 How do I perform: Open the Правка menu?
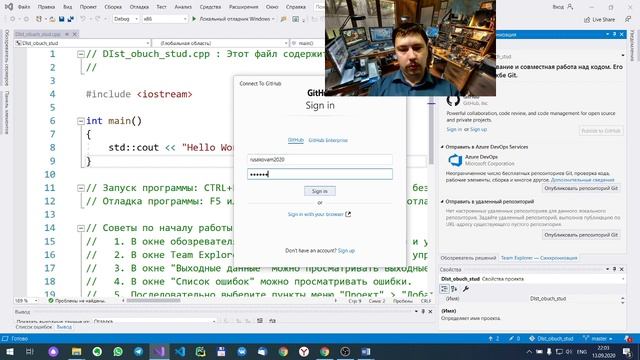point(46,7)
